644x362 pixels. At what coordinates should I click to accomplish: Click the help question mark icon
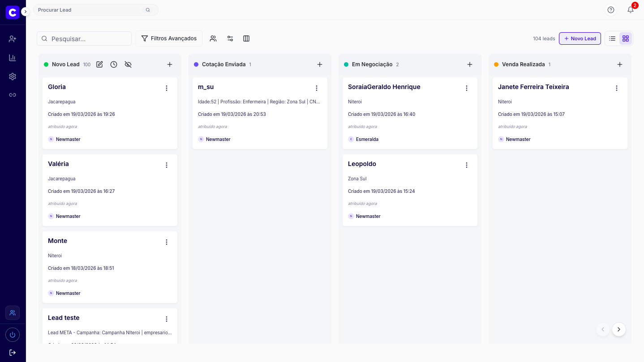pyautogui.click(x=611, y=10)
